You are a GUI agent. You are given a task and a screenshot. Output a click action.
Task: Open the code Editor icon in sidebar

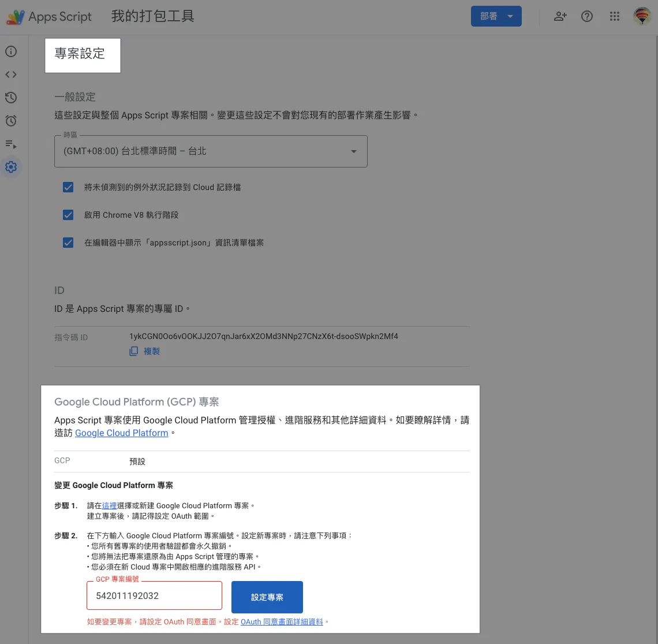pyautogui.click(x=11, y=75)
